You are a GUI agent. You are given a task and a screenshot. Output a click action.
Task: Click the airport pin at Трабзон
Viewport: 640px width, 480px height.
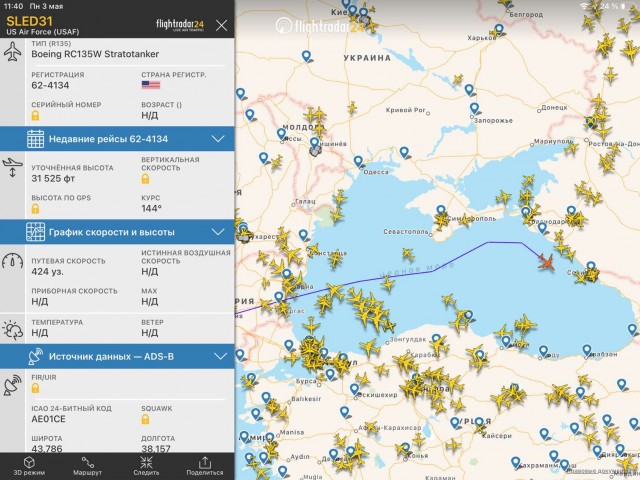point(587,350)
